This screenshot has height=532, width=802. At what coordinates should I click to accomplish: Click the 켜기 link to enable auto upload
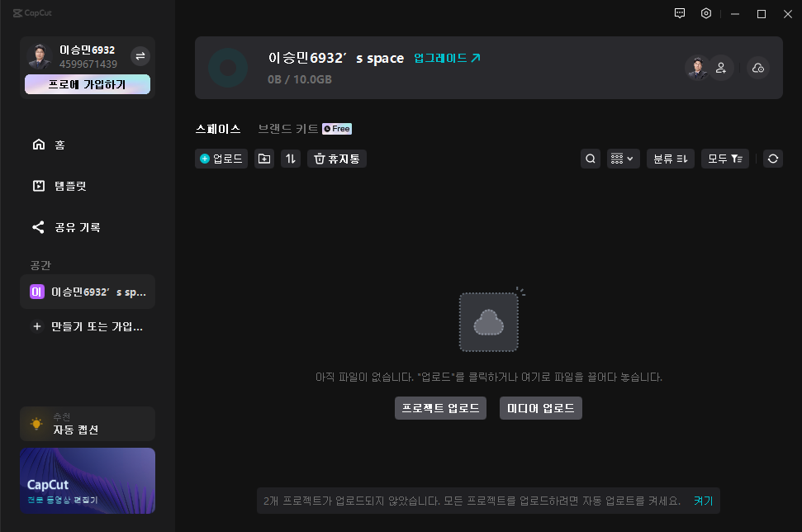pyautogui.click(x=703, y=501)
